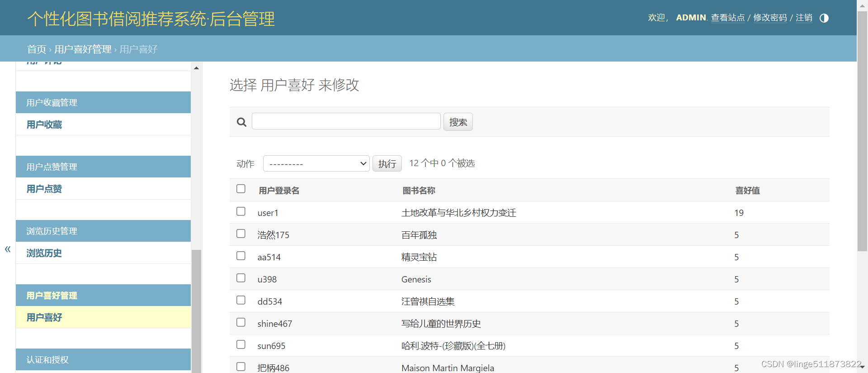Sort by 图书名称 column header
The height and width of the screenshot is (373, 868).
pos(419,191)
